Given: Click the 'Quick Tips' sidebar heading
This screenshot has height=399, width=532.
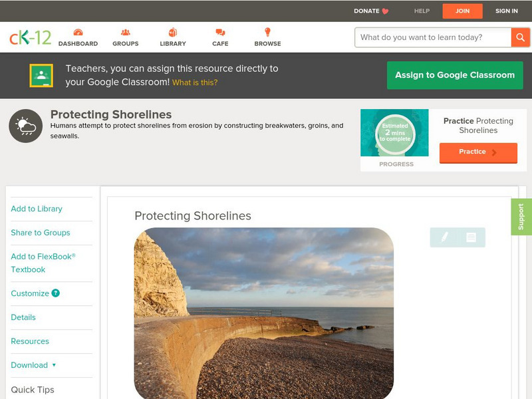Looking at the screenshot, I should click(33, 390).
